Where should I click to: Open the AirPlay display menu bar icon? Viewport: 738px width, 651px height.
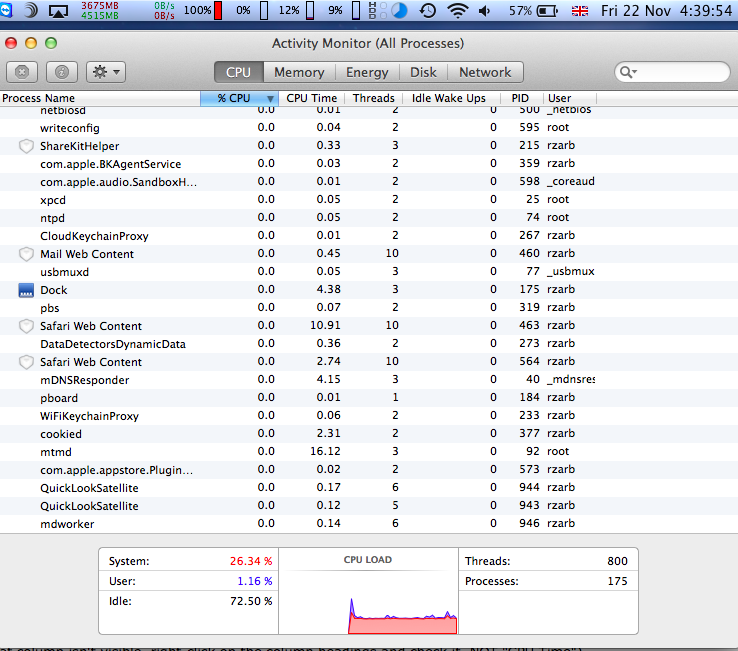click(58, 10)
